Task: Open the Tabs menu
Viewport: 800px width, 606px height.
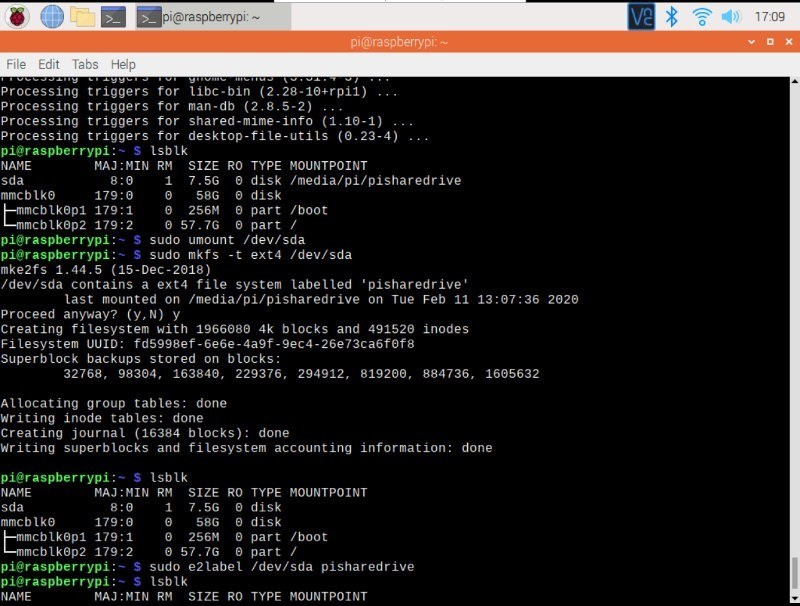Action: point(84,64)
